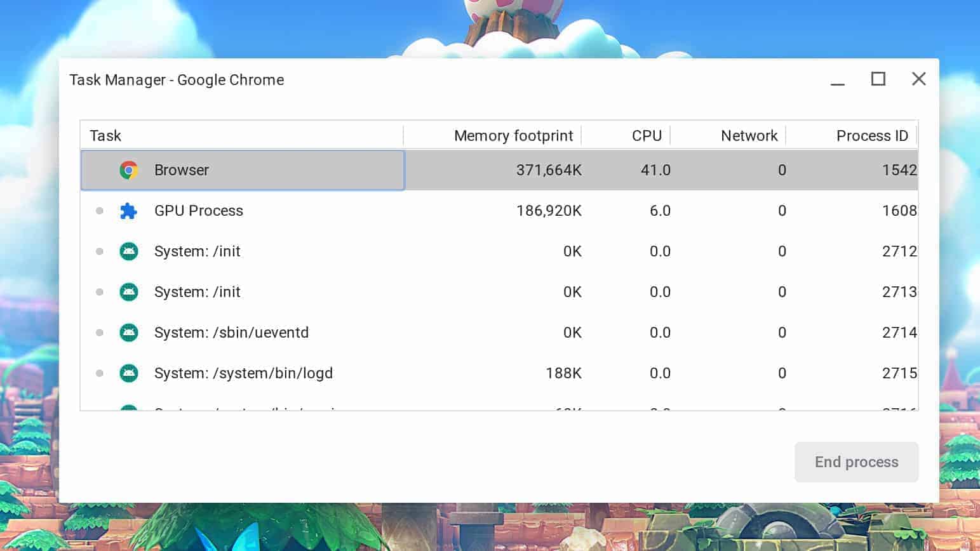Click the 0K memory value for System: /sbin/ueventd
Viewport: 980px width, 551px height.
[572, 333]
